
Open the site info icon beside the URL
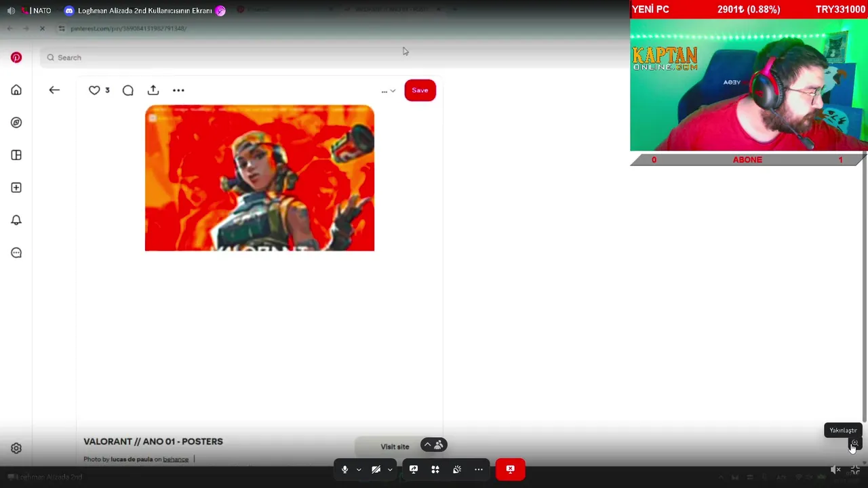[62, 28]
